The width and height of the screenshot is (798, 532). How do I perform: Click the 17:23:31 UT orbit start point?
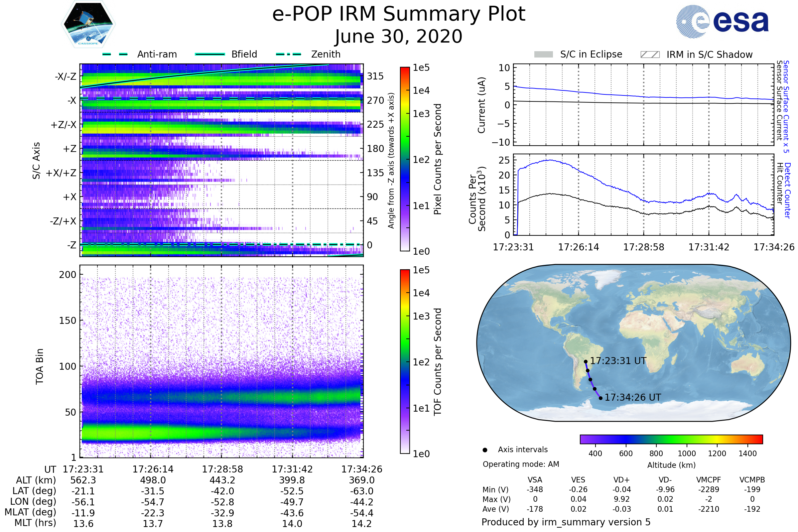(x=586, y=362)
